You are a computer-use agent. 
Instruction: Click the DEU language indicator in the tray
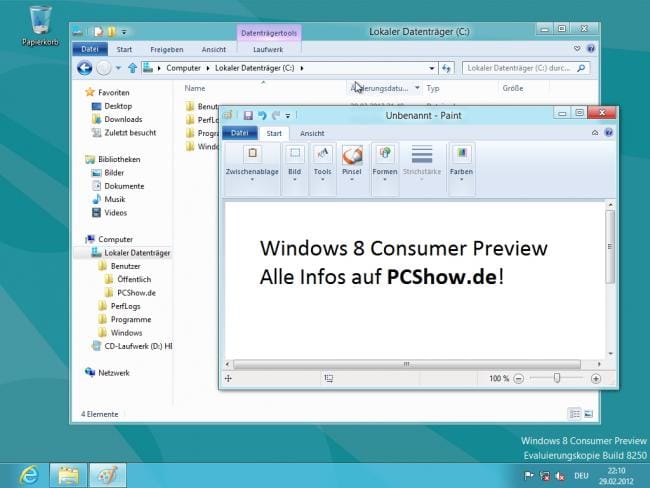tap(581, 476)
